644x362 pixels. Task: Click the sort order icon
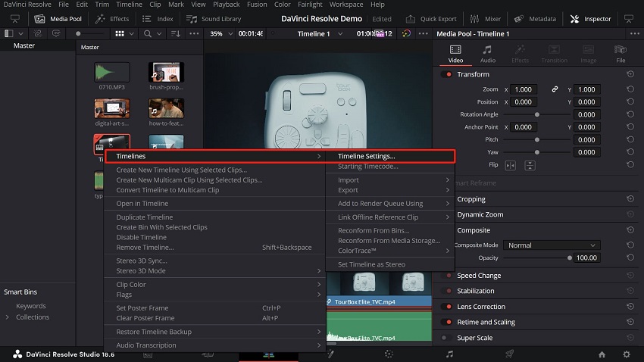175,33
